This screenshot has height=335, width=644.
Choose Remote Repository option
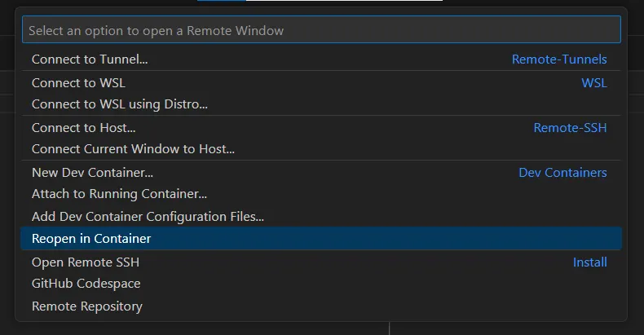87,306
